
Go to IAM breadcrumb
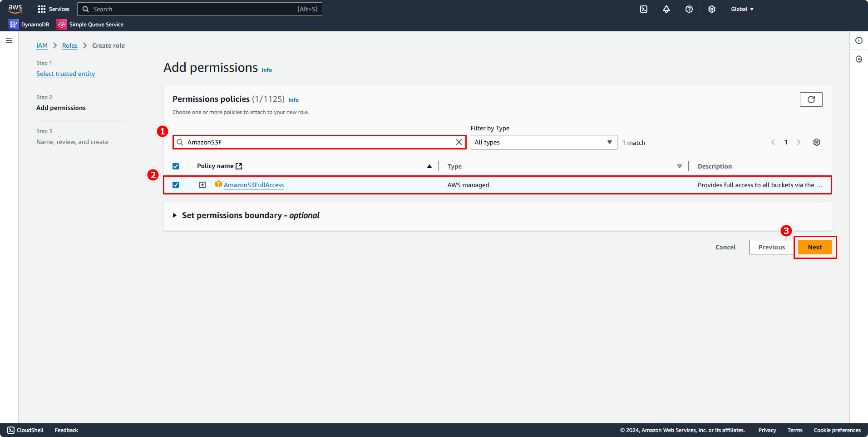coord(42,45)
